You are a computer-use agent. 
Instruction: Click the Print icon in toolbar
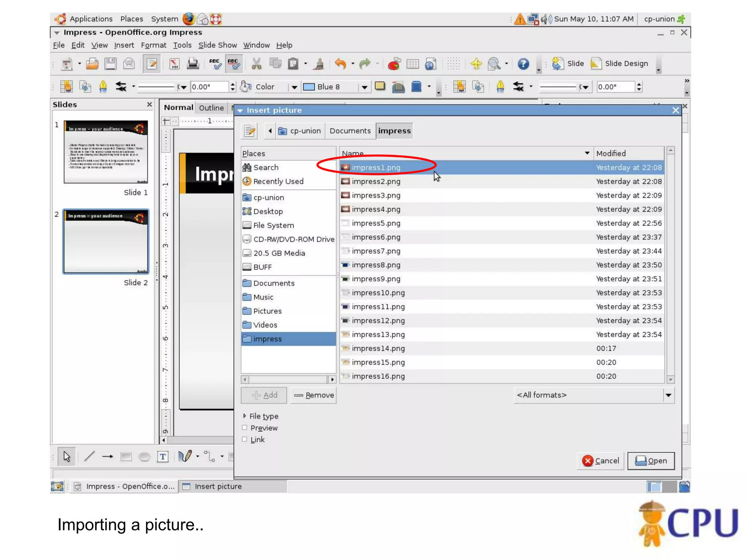[x=193, y=64]
